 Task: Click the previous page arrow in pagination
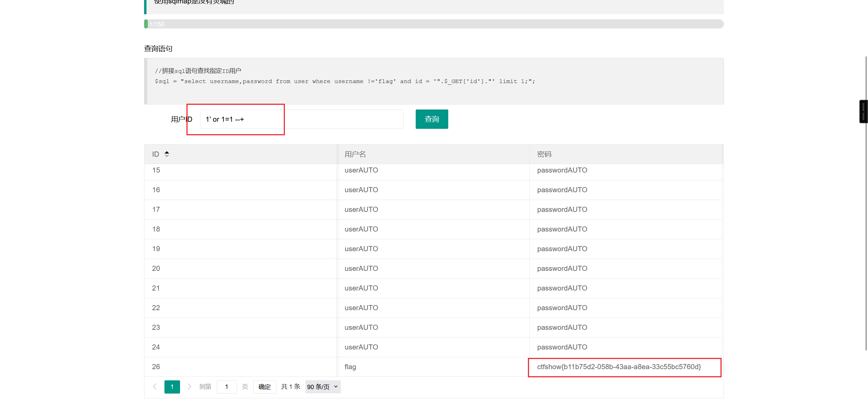155,386
